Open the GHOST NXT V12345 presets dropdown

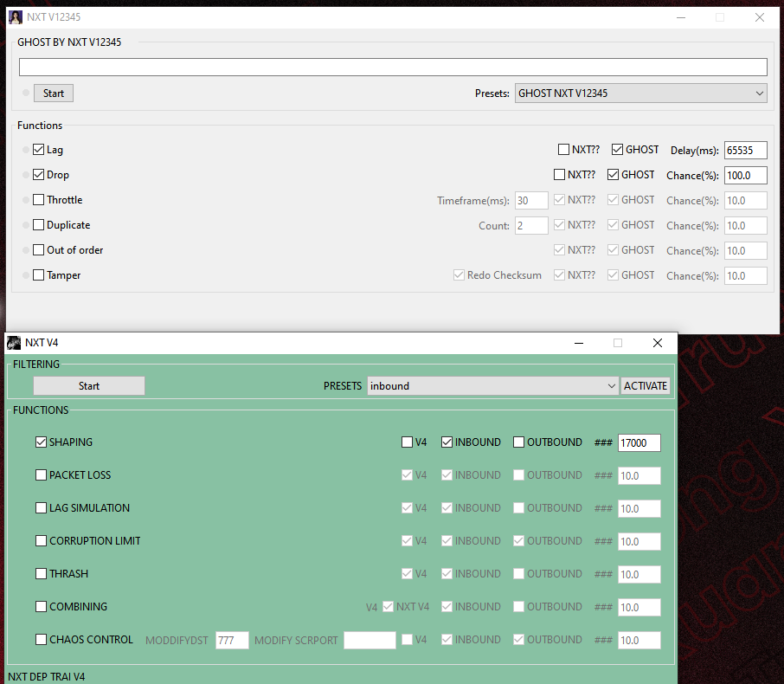(641, 93)
